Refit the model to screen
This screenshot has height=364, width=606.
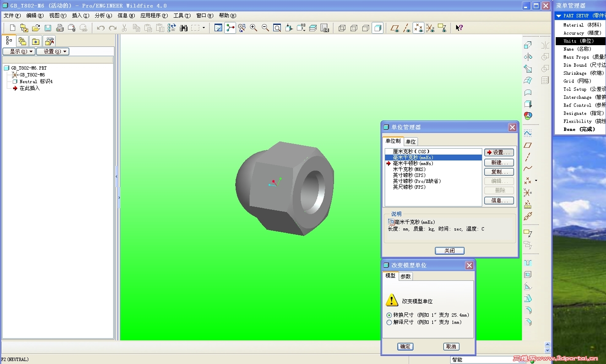(x=277, y=28)
